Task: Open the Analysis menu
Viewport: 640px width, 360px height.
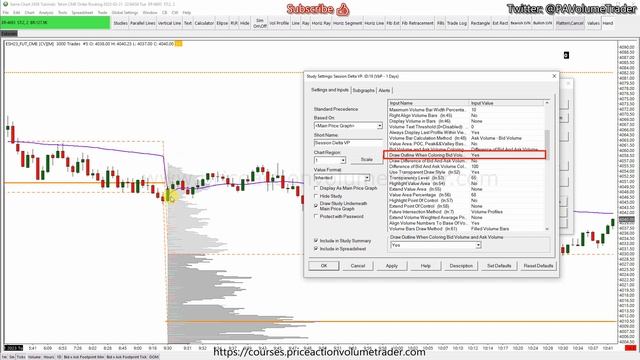Action: pos(46,13)
